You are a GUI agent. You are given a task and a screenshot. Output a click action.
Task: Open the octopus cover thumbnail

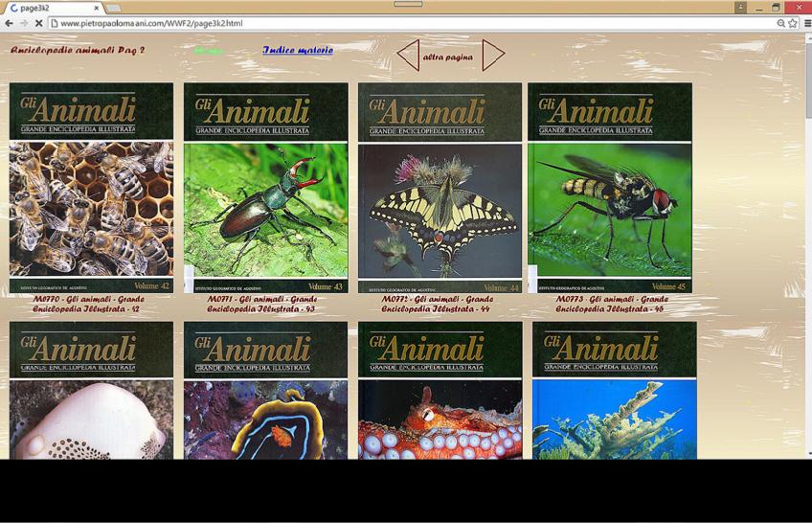pyautogui.click(x=440, y=391)
